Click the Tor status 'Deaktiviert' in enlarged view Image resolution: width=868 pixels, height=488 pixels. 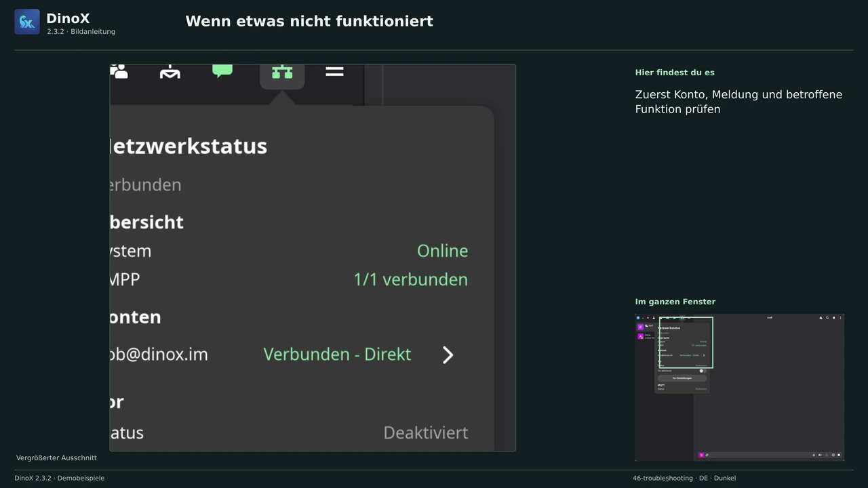[426, 432]
